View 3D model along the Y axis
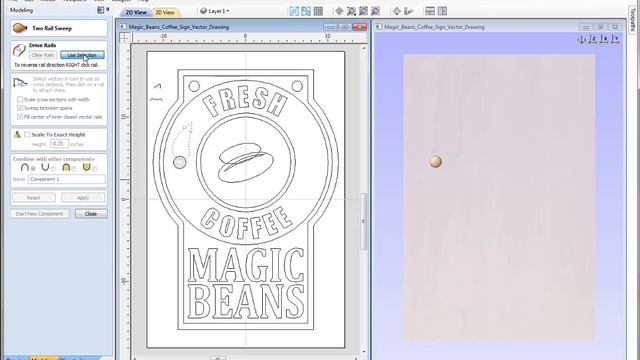Viewport: 640px width, 360px height. (x=616, y=40)
